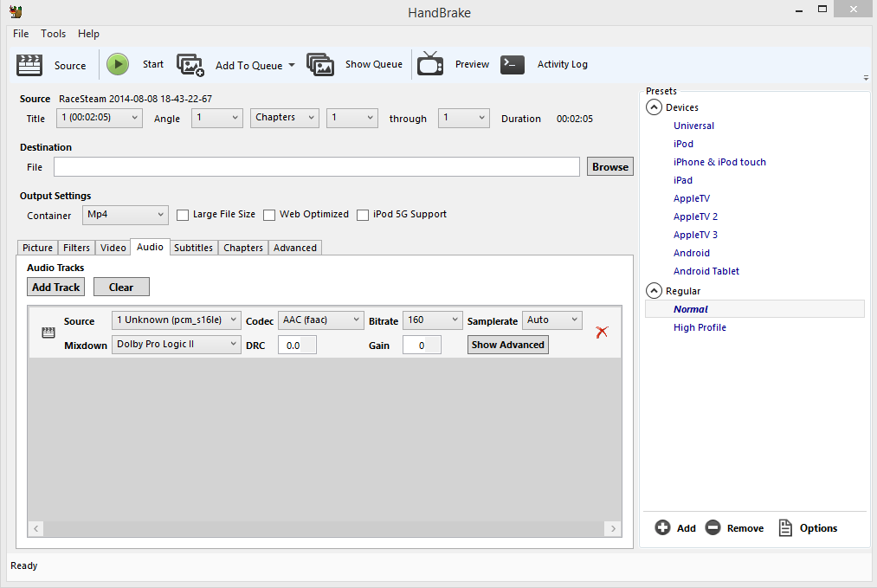Select the High Profile preset

[x=700, y=327]
